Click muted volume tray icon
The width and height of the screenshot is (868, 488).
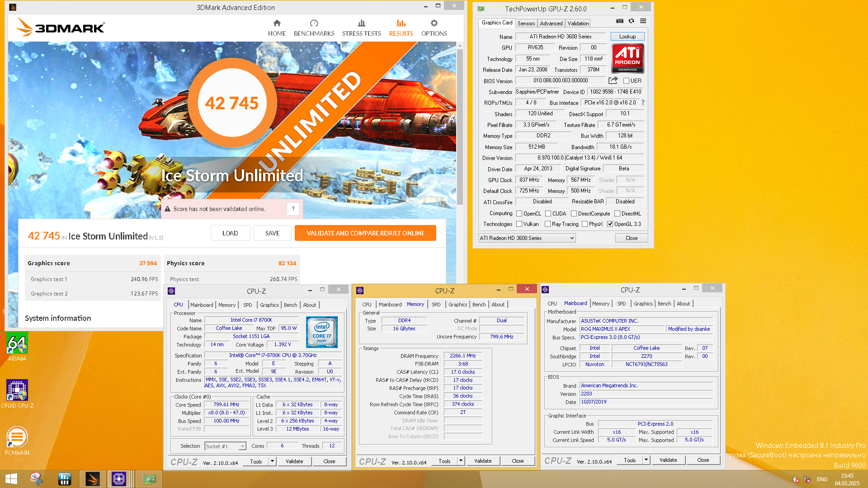(796, 479)
